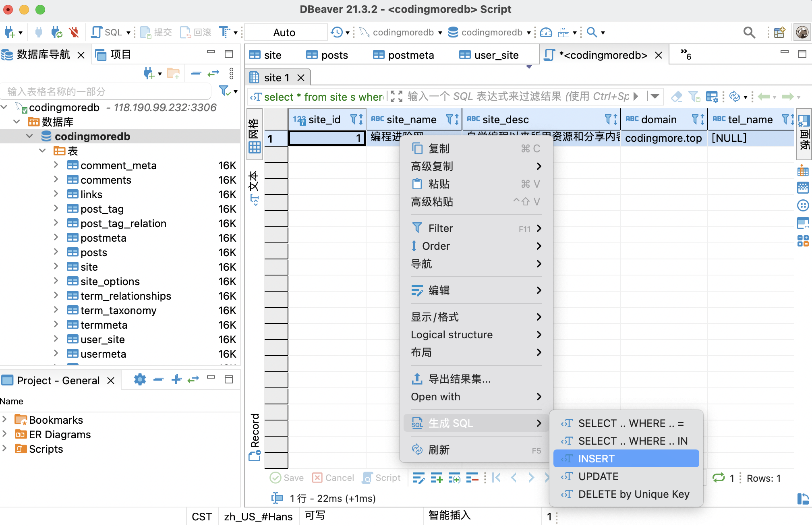Click the eraser icon to clear the filter

677,97
